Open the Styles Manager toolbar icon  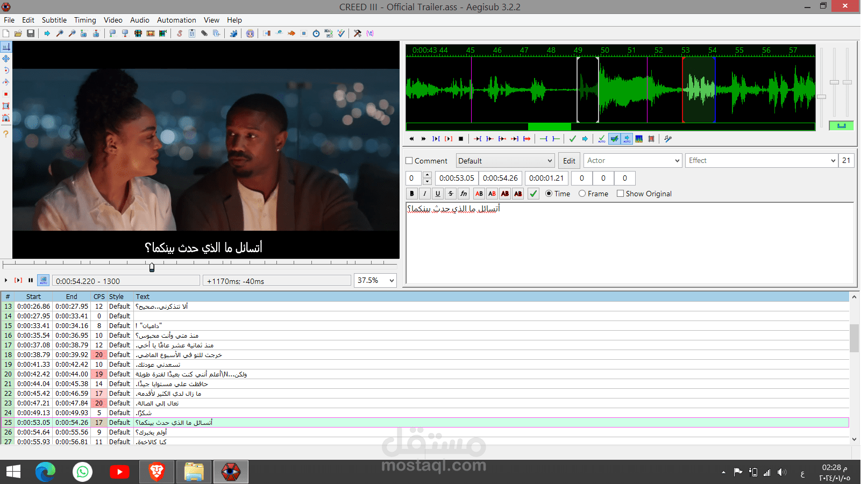[180, 33]
